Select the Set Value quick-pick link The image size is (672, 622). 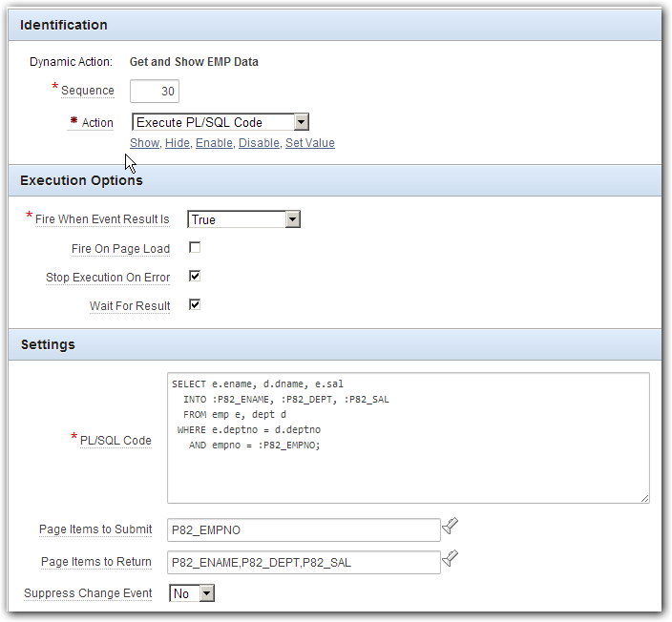[x=310, y=143]
